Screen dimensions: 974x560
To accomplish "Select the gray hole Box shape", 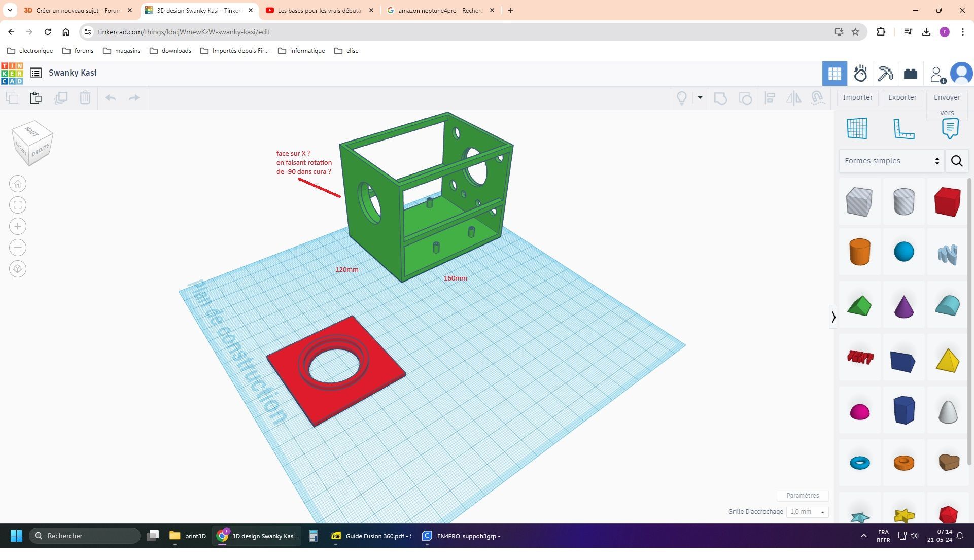I will [x=859, y=202].
